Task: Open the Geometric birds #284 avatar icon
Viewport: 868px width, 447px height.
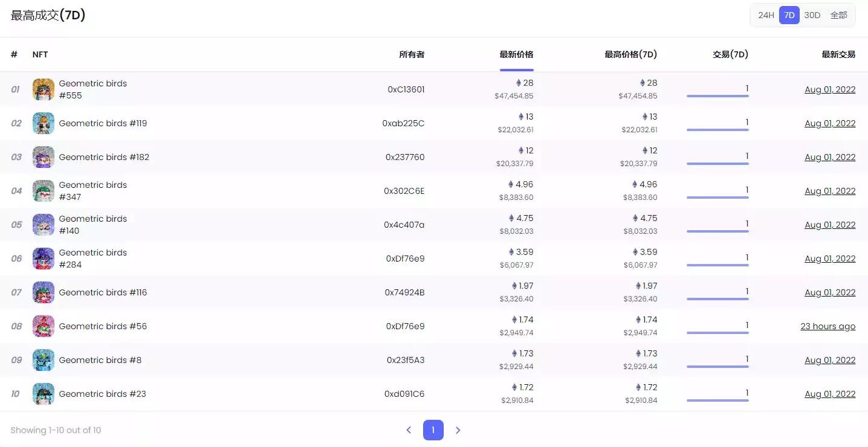Action: point(44,259)
